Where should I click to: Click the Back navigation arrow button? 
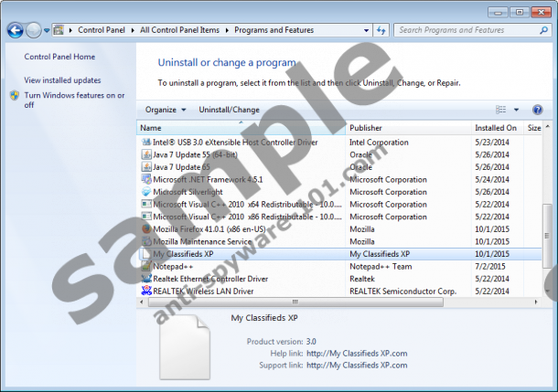15,30
